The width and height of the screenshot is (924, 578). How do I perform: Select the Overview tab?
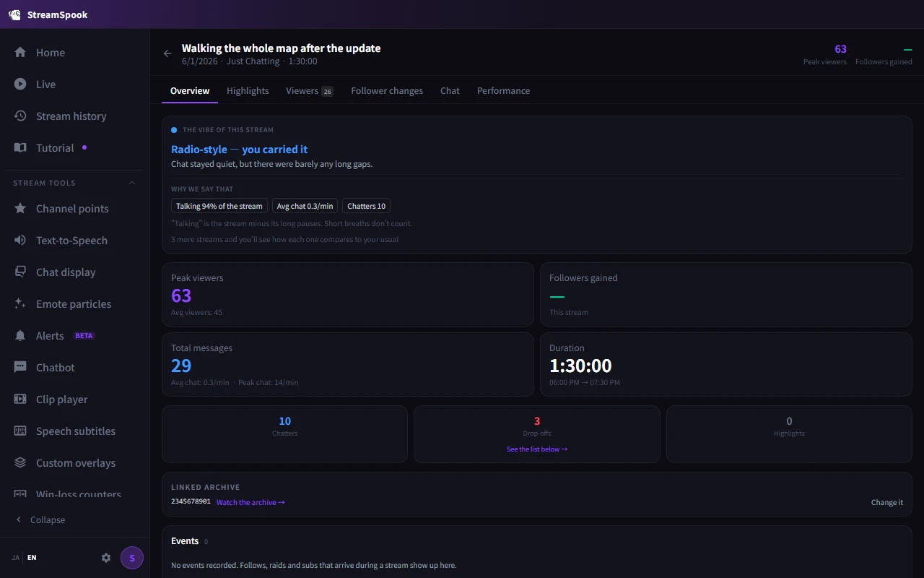pyautogui.click(x=190, y=90)
